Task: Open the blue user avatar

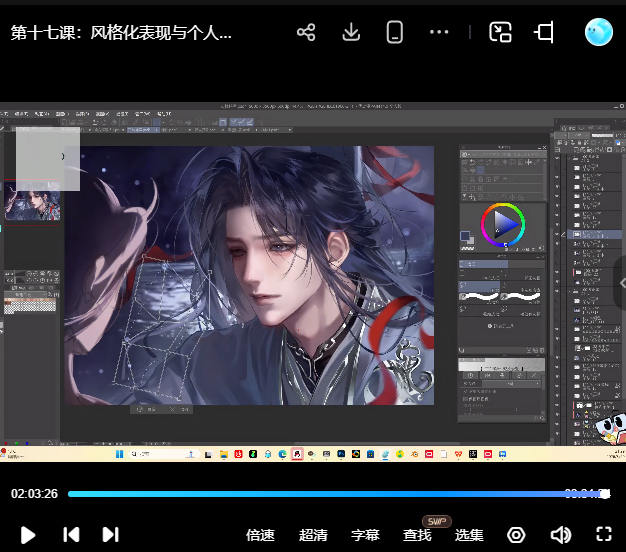Action: pyautogui.click(x=598, y=32)
